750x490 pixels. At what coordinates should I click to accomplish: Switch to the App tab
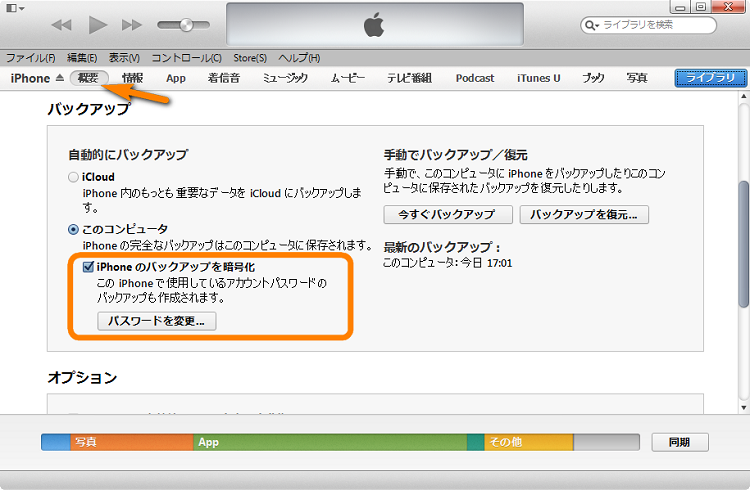(176, 78)
